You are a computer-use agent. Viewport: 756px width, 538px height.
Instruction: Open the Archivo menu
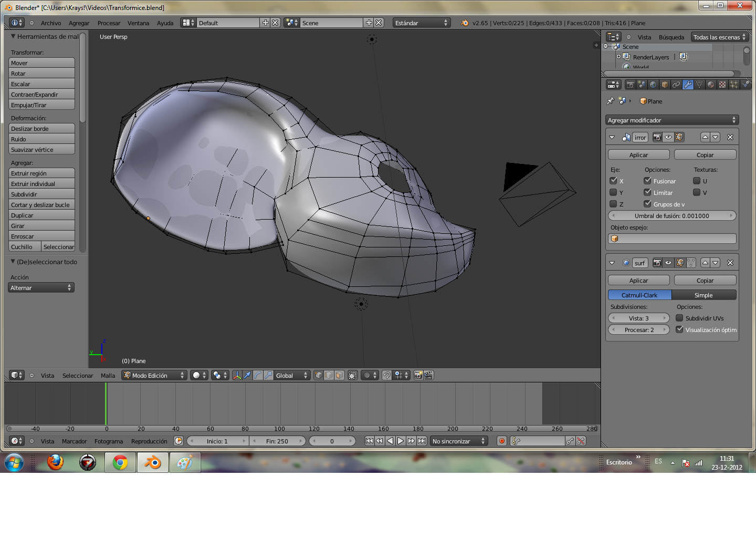pyautogui.click(x=51, y=23)
